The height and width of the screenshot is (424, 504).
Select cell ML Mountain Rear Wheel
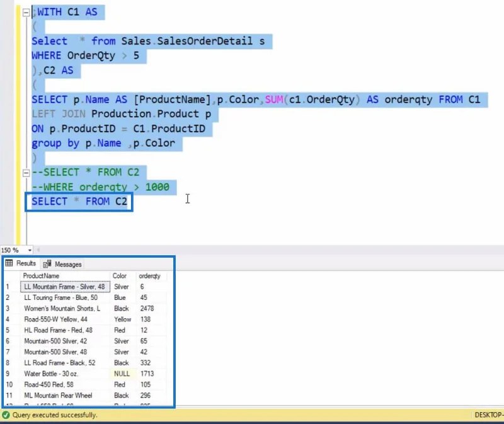pyautogui.click(x=66, y=396)
